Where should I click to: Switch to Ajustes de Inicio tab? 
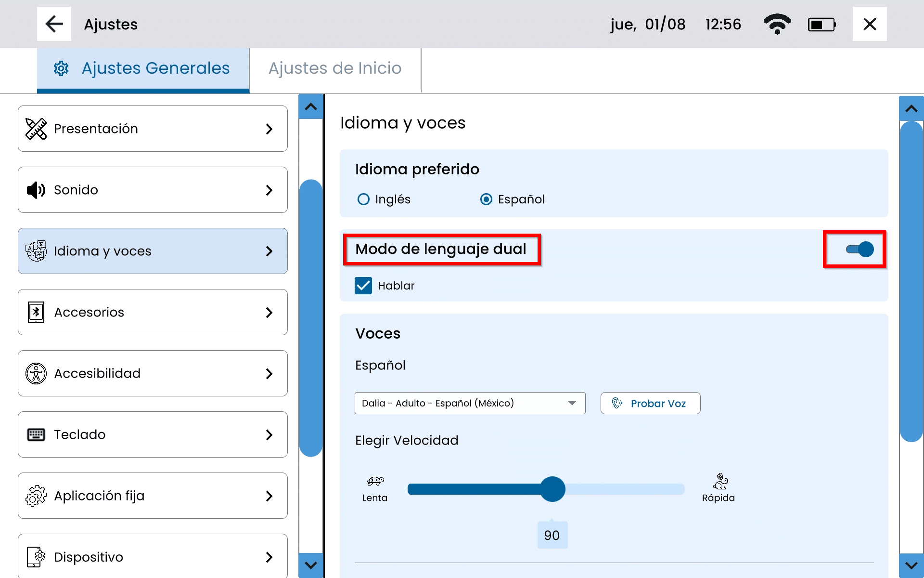pyautogui.click(x=335, y=68)
